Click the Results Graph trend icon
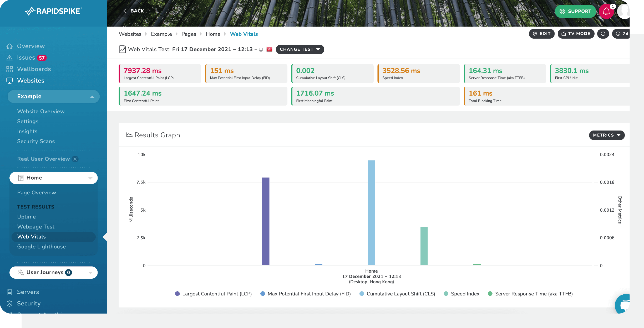 [129, 135]
